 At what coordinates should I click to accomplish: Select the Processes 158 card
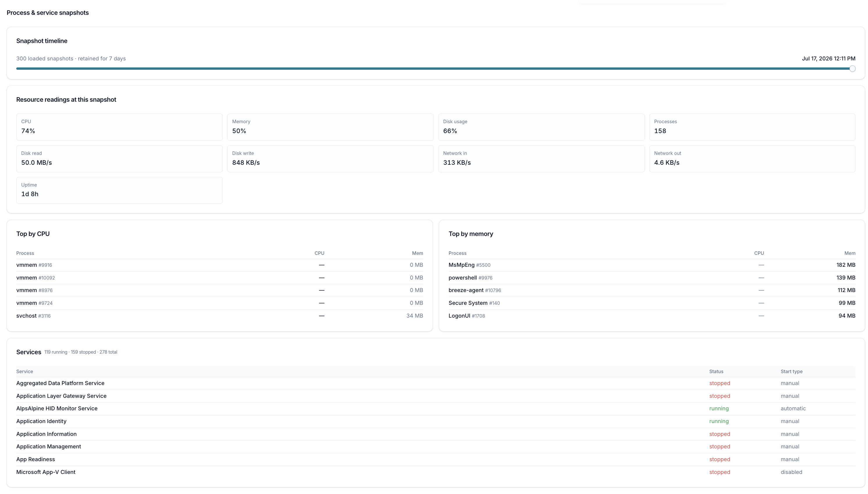pyautogui.click(x=752, y=127)
